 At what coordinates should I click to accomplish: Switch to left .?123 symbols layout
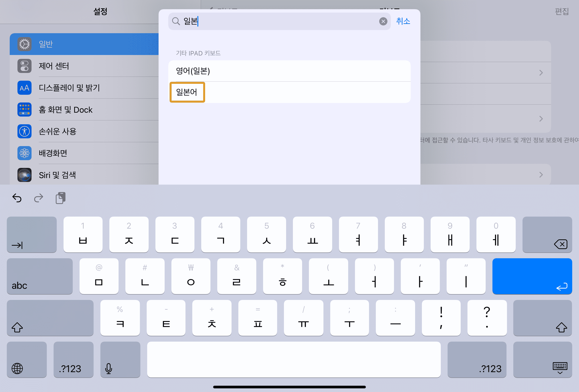(x=73, y=360)
